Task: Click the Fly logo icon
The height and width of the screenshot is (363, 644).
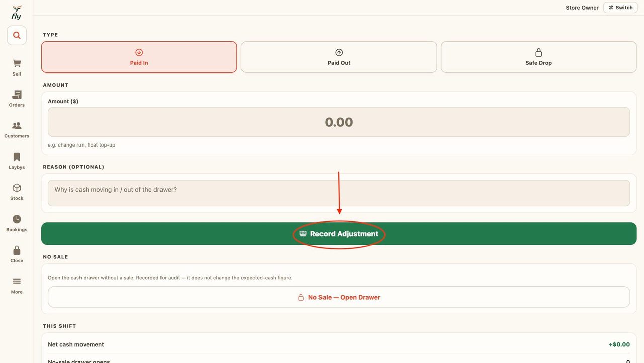Action: point(17,12)
